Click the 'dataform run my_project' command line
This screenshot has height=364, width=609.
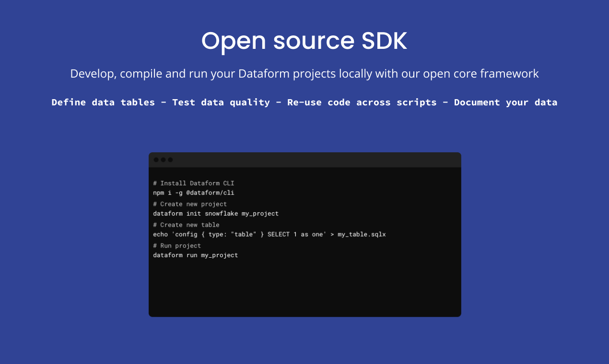[196, 255]
